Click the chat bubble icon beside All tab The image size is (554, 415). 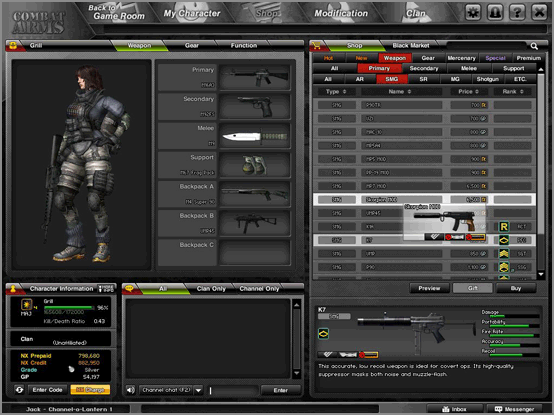click(129, 289)
